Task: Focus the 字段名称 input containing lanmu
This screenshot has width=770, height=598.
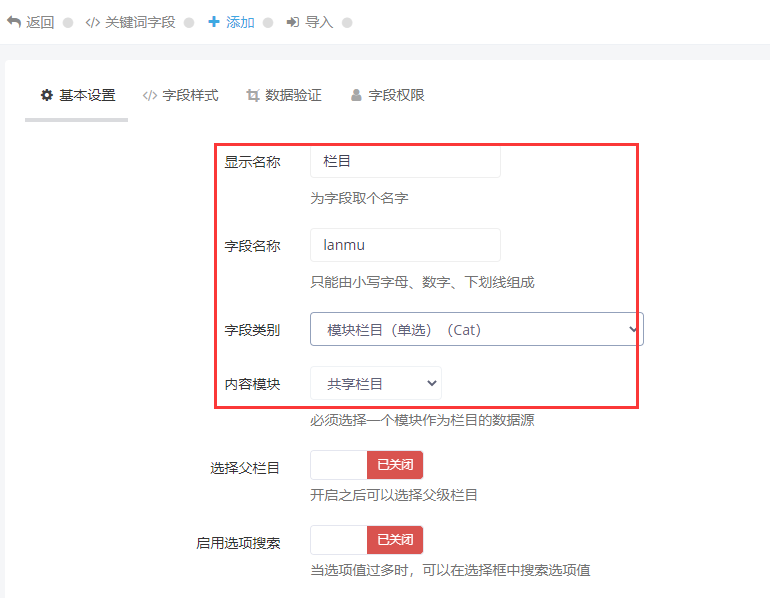Action: tap(405, 245)
